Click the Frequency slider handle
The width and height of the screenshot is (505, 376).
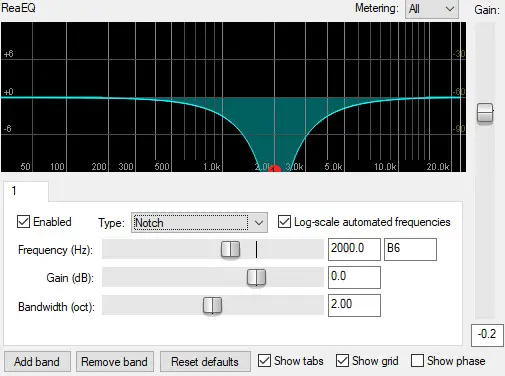point(230,249)
